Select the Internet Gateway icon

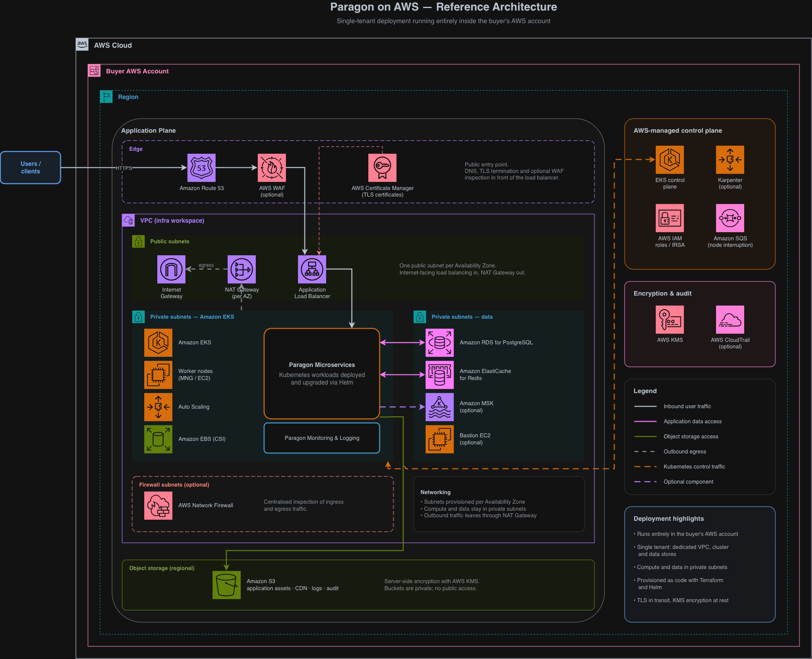(171, 269)
